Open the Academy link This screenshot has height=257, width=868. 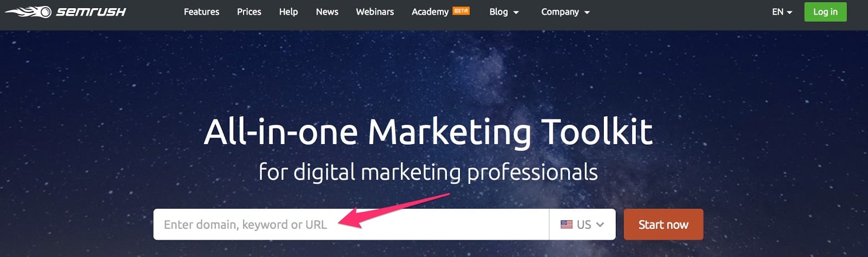click(x=430, y=12)
